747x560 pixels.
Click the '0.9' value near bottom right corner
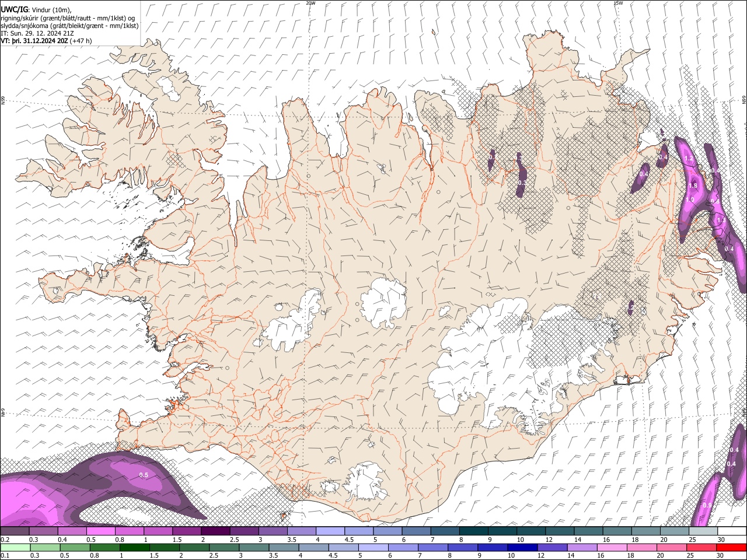(707, 505)
